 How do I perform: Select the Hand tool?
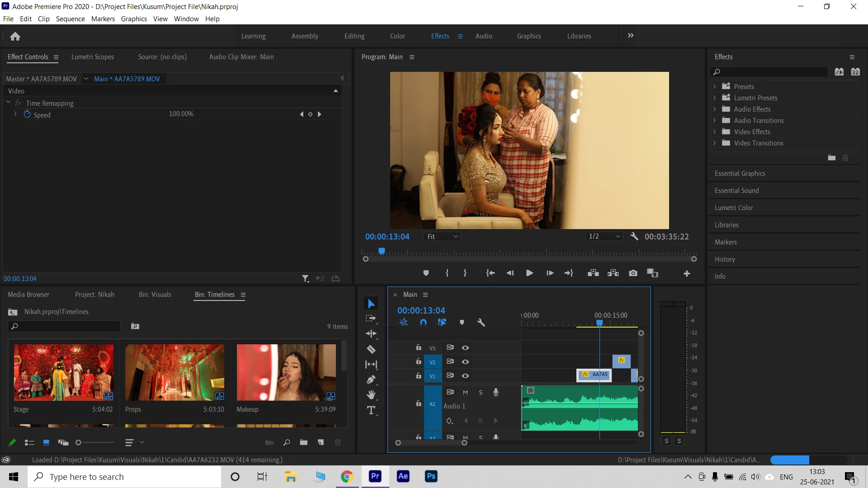(x=371, y=395)
